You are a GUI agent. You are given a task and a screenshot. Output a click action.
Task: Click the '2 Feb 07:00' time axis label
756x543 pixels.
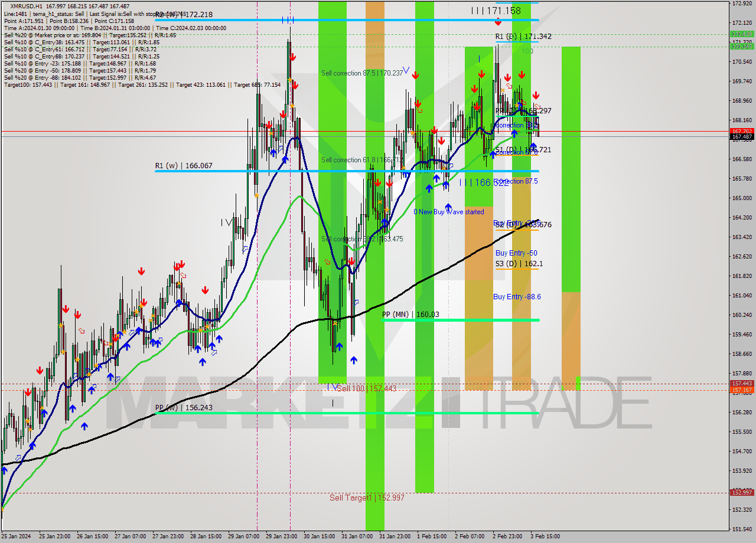pyautogui.click(x=470, y=537)
